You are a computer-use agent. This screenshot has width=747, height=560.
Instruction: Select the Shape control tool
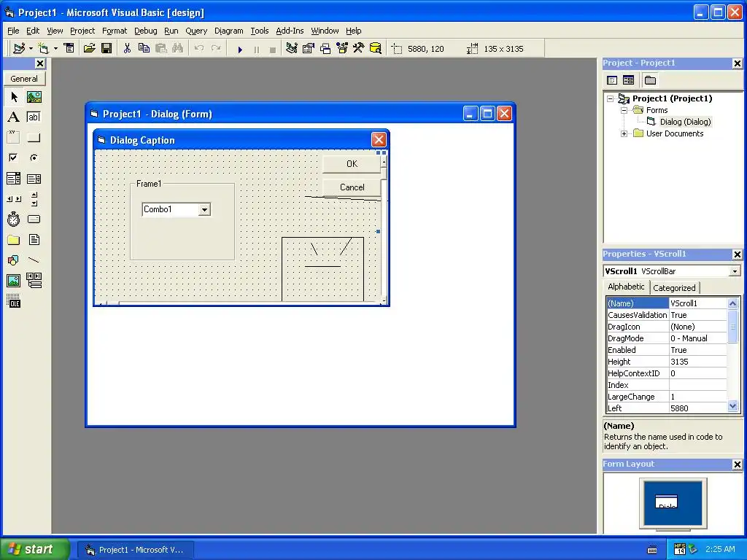(x=14, y=260)
